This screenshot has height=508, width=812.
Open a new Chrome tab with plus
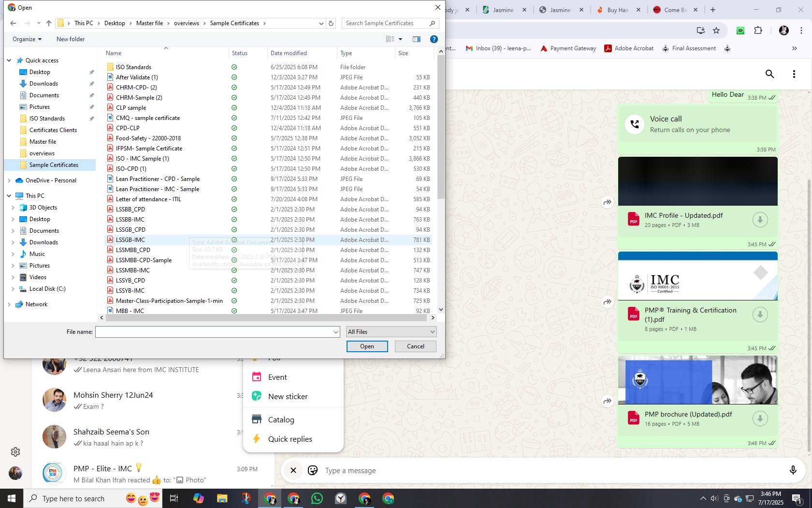[x=712, y=10]
